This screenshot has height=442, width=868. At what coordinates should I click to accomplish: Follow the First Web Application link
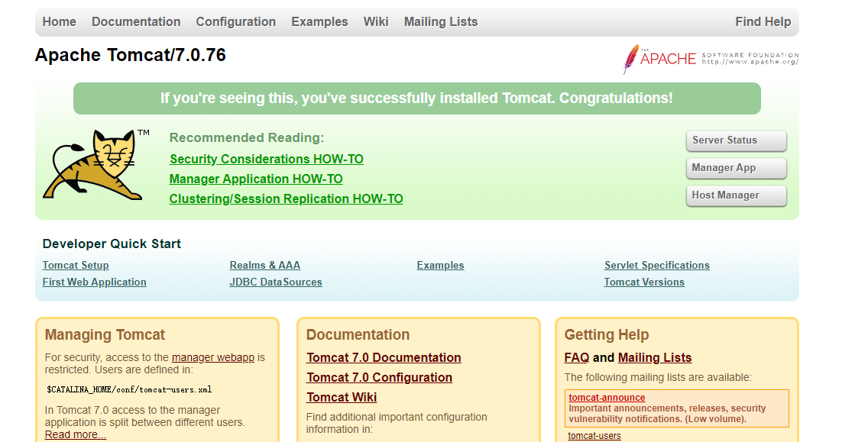point(95,282)
